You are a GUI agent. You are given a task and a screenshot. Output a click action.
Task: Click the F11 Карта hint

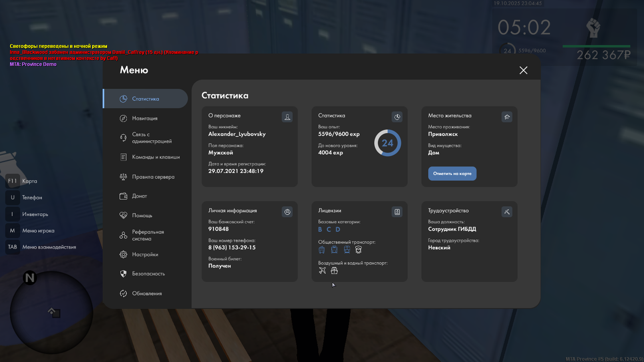pos(22,181)
